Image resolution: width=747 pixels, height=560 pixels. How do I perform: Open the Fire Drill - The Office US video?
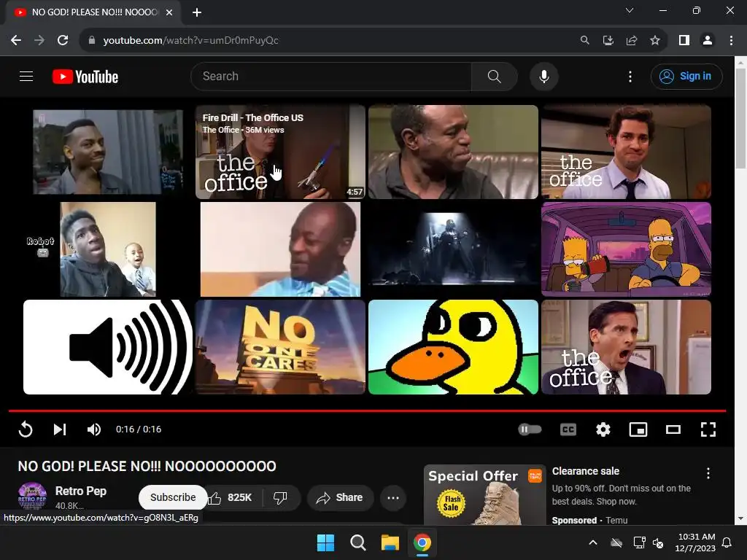tap(280, 152)
